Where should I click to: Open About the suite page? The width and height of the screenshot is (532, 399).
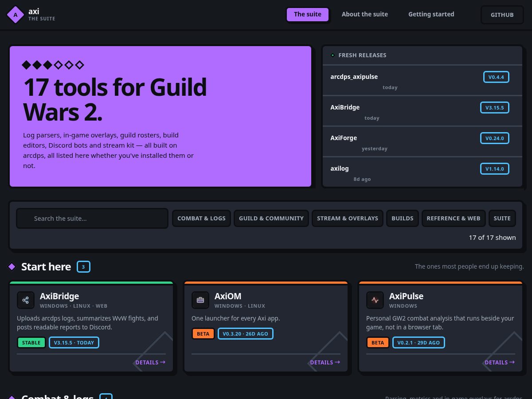pos(365,14)
